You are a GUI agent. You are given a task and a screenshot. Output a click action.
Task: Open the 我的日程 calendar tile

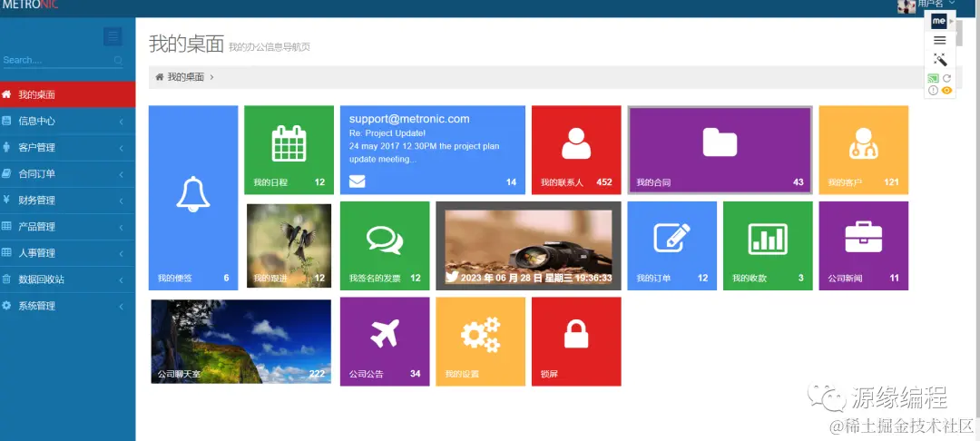click(289, 150)
